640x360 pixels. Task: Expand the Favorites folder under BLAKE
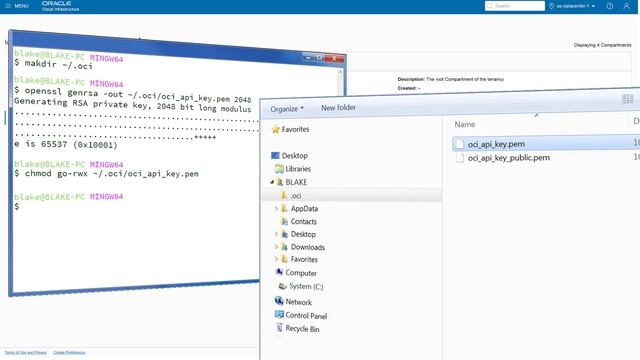[x=276, y=259]
